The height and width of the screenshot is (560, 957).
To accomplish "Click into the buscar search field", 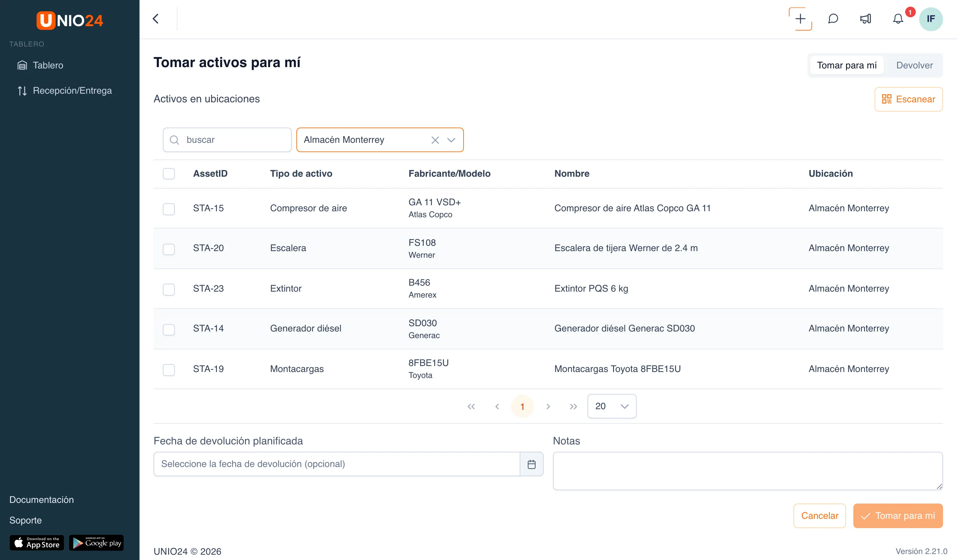I will (x=227, y=140).
